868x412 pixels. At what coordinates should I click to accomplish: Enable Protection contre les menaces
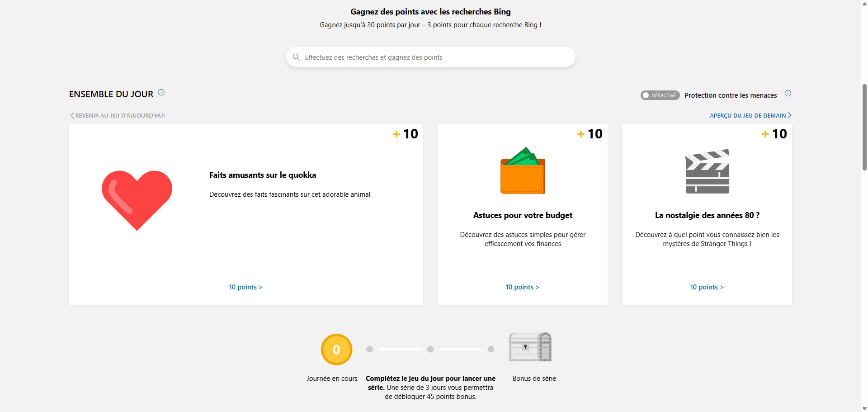point(660,95)
